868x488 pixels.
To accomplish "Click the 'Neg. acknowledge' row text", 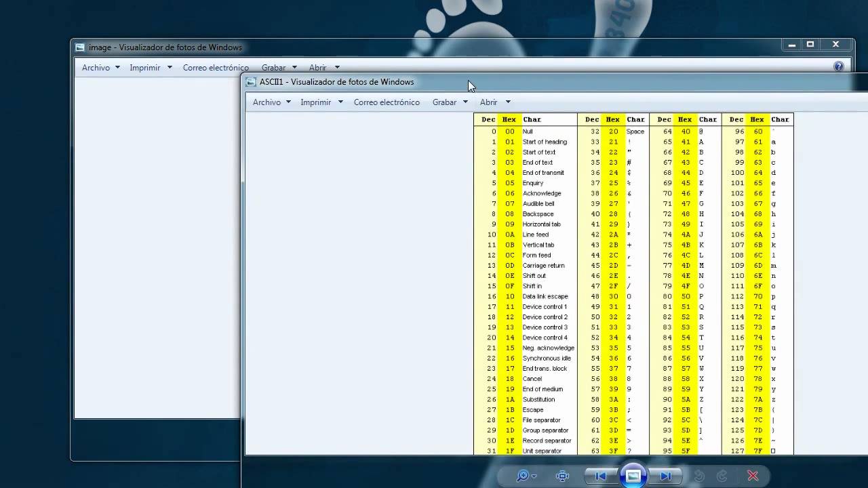I will (548, 348).
